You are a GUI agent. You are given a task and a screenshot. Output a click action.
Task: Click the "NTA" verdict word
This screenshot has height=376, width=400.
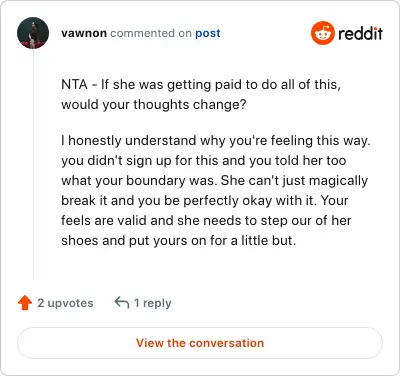click(x=74, y=84)
